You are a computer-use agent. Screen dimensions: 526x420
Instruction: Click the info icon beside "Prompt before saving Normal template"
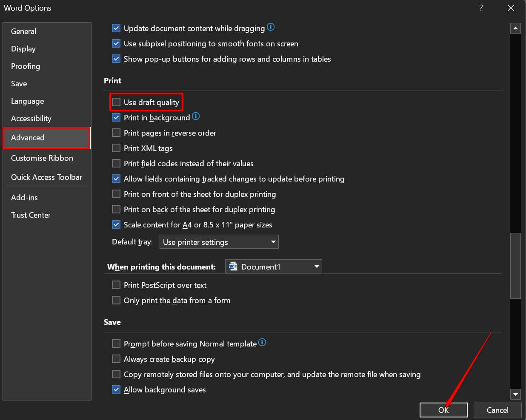point(263,342)
